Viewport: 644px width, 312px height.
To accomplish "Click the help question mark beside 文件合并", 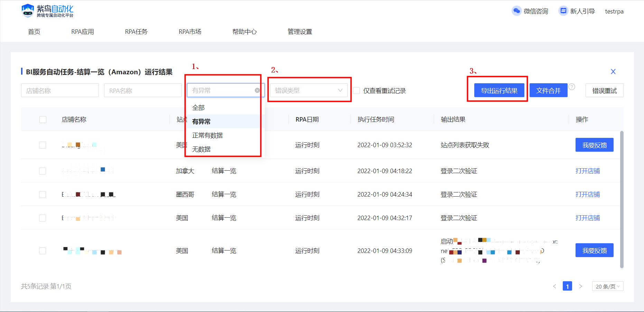I will click(572, 87).
